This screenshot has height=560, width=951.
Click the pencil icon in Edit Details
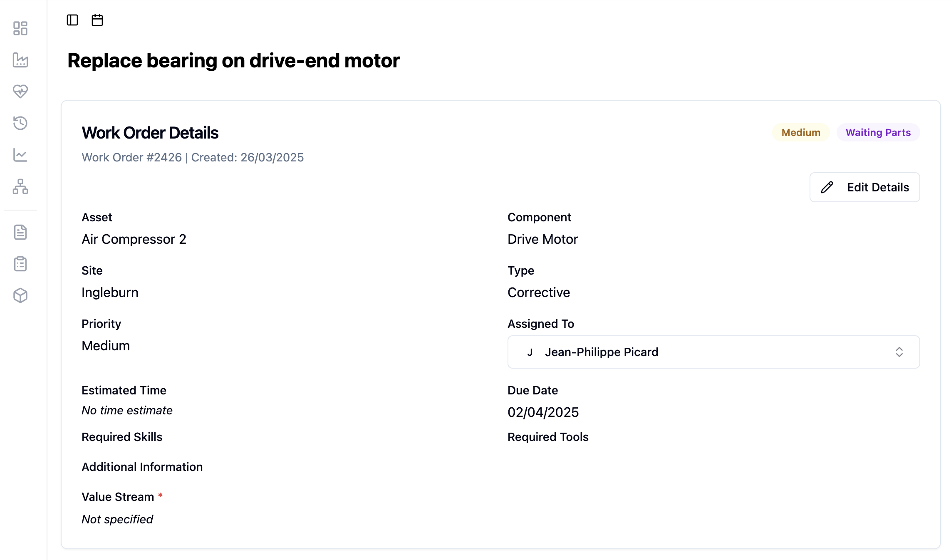click(x=827, y=187)
